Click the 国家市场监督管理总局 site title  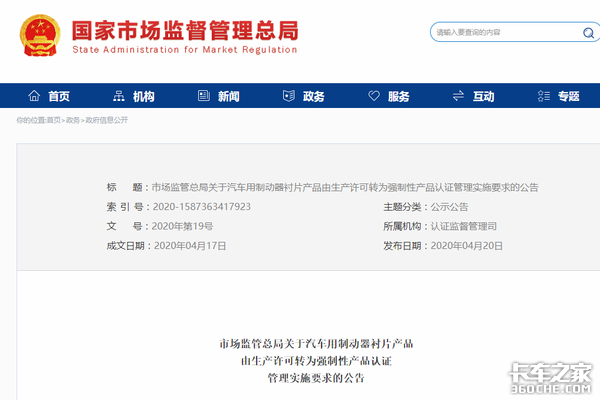[x=185, y=26]
